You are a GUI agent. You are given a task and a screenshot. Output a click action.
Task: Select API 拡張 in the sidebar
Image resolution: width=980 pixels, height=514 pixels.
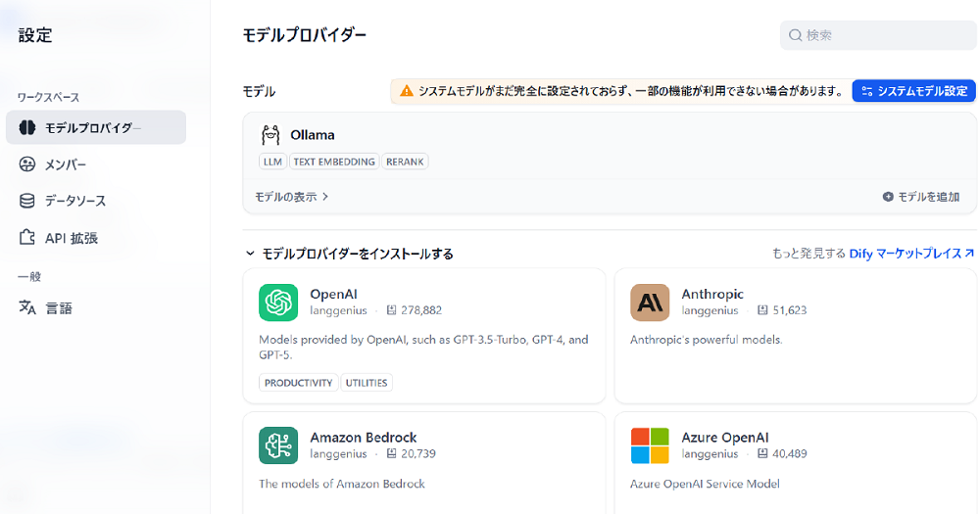(71, 238)
